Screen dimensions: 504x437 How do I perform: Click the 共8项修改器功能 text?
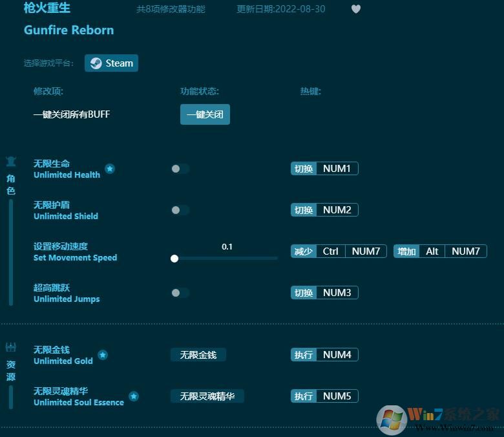click(x=171, y=9)
